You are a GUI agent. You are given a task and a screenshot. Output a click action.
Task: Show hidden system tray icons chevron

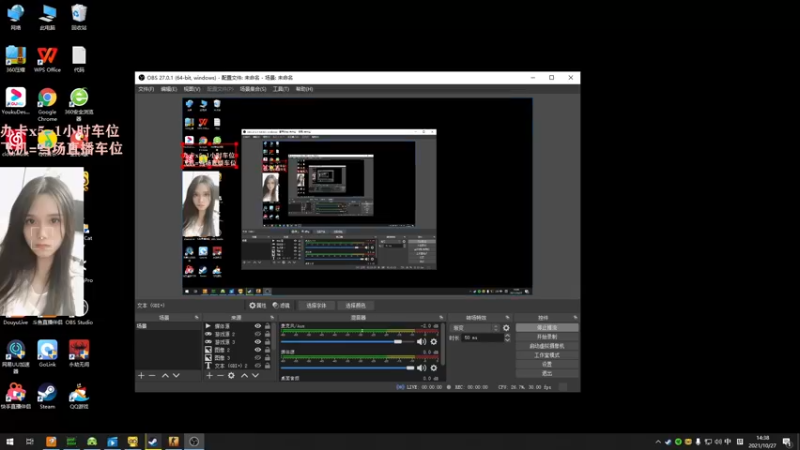(658, 442)
